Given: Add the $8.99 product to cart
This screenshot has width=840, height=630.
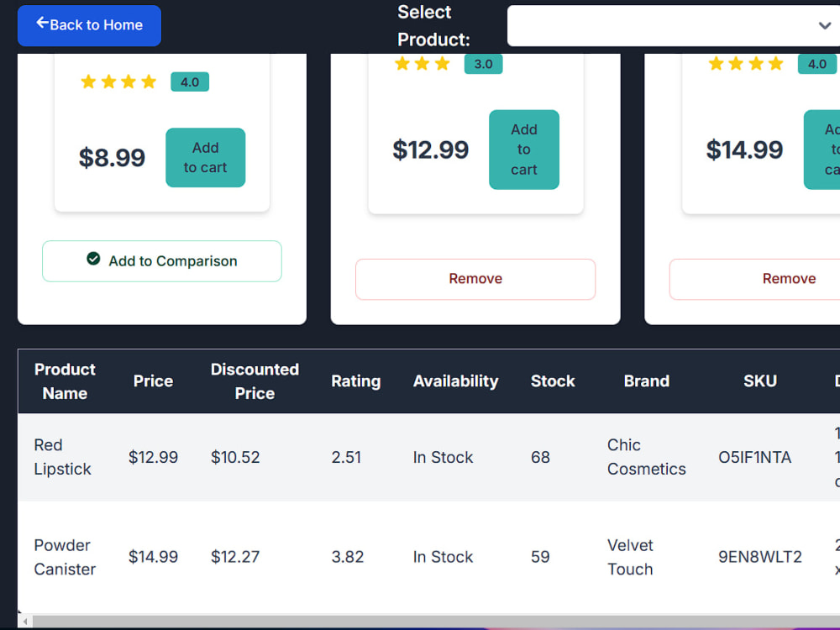Looking at the screenshot, I should click(205, 158).
